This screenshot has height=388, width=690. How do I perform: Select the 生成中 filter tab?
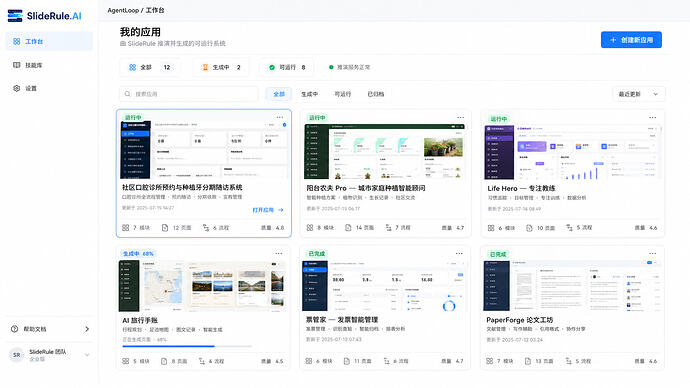point(309,94)
